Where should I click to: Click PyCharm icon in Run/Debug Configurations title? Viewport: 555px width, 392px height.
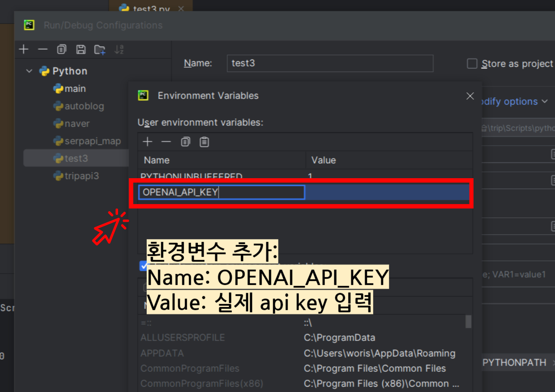pos(29,25)
